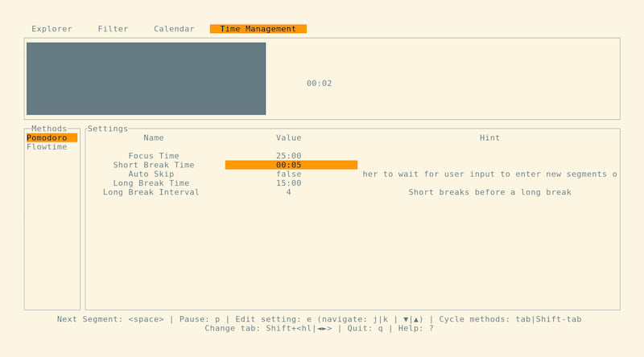
Task: Toggle the Auto Skip false value
Action: [x=288, y=174]
